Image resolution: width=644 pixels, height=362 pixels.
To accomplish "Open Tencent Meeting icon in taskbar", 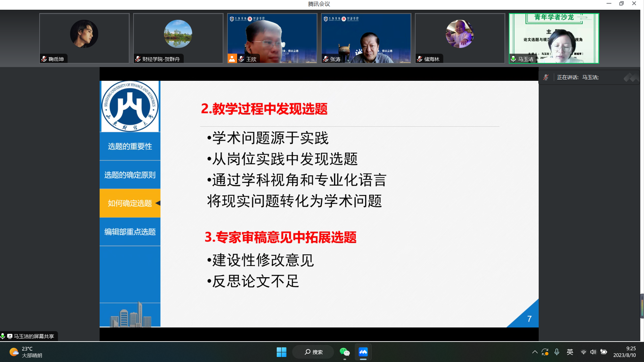I will (363, 352).
